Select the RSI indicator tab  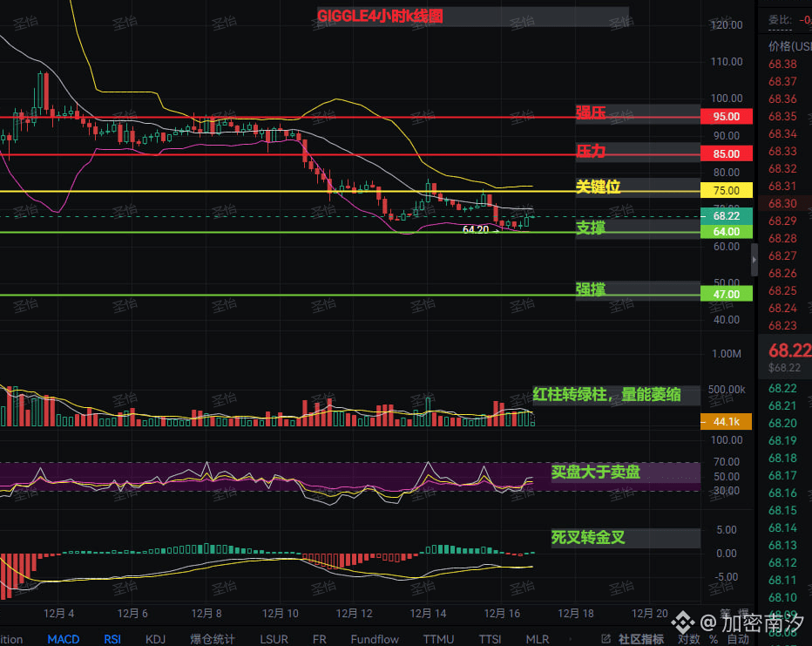pyautogui.click(x=112, y=639)
